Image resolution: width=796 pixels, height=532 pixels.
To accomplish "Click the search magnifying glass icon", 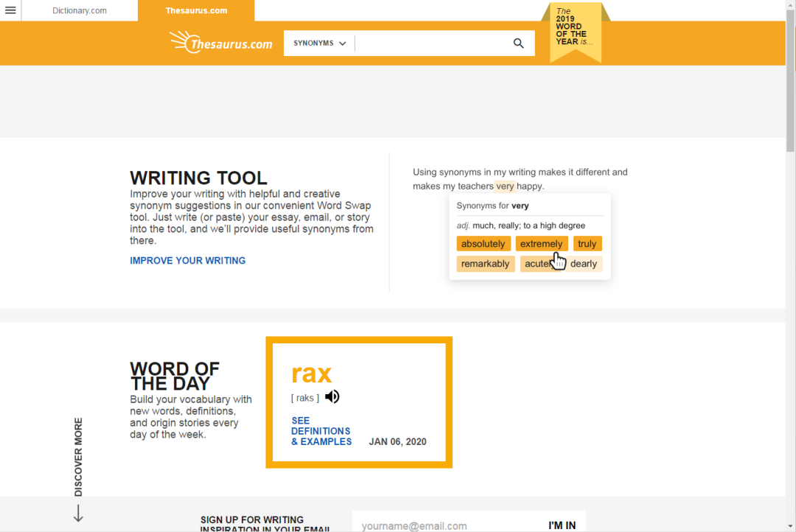I will tap(518, 43).
